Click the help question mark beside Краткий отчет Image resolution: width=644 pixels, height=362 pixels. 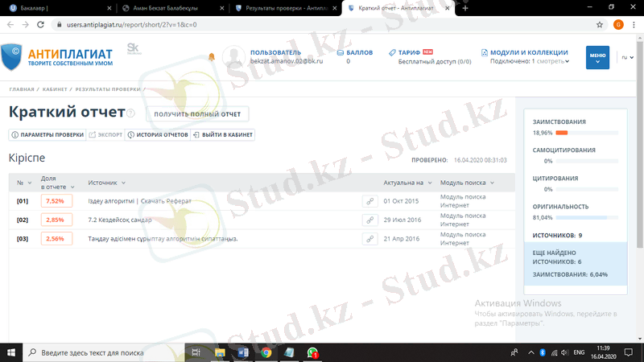point(130,113)
